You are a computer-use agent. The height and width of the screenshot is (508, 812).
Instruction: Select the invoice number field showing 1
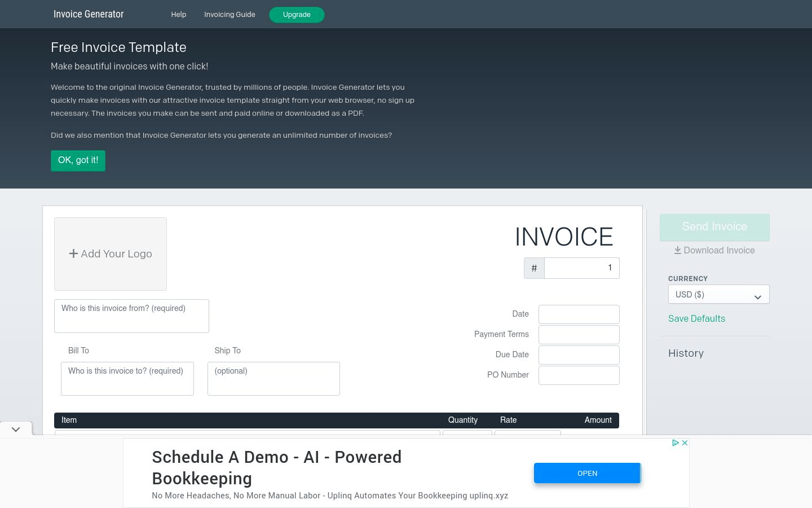coord(581,268)
